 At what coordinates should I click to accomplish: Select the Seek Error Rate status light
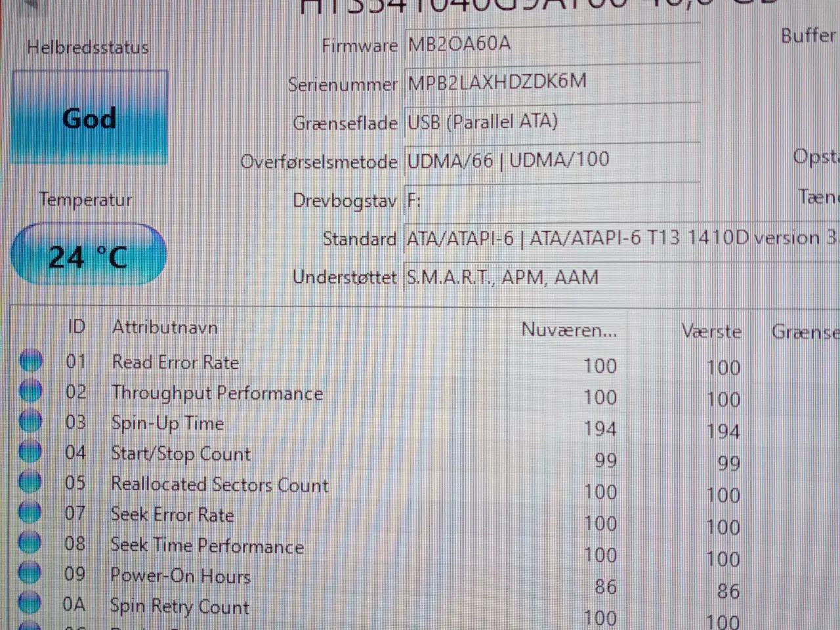30,513
